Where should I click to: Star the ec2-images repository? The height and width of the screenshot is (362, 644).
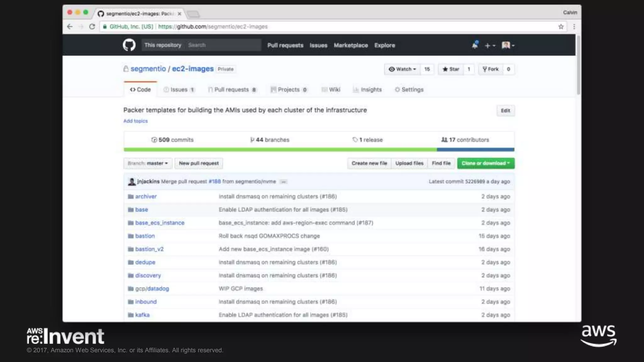[x=451, y=69]
